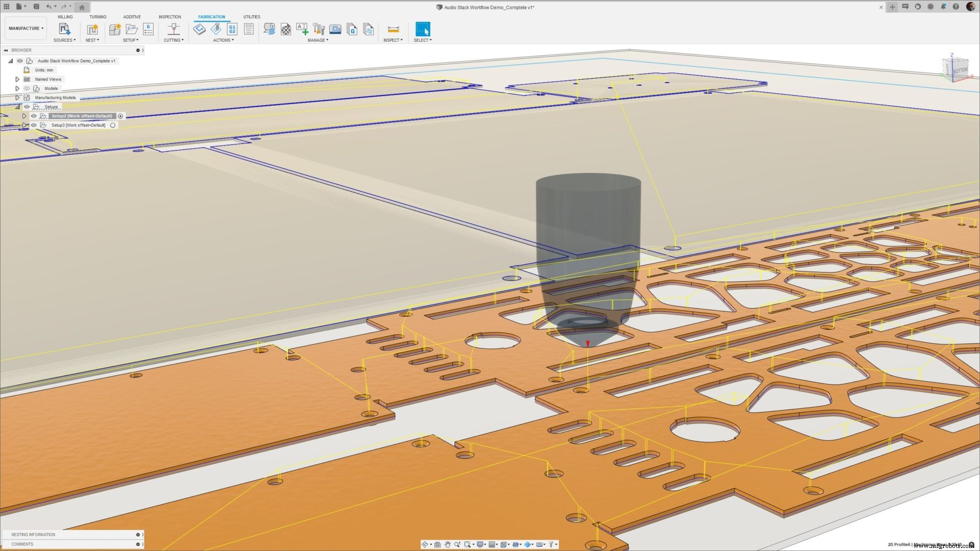The image size is (980, 551).
Task: Hide the Models folder visibility
Action: 27,88
